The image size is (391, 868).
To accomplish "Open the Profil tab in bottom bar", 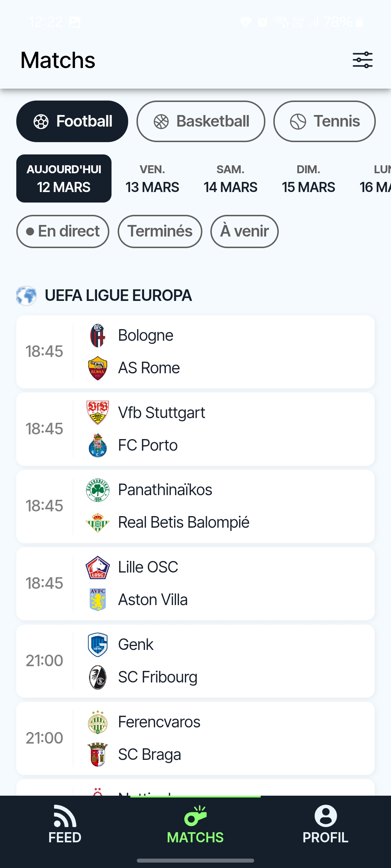I will pyautogui.click(x=325, y=825).
